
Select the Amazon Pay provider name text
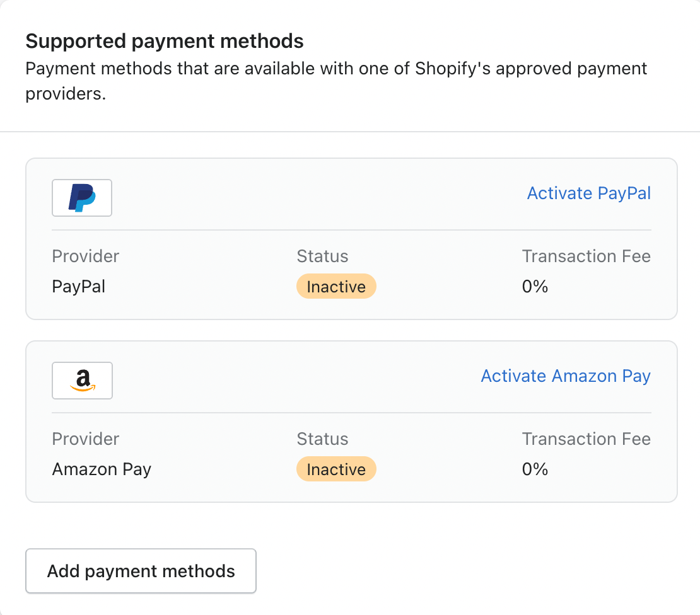coord(102,469)
